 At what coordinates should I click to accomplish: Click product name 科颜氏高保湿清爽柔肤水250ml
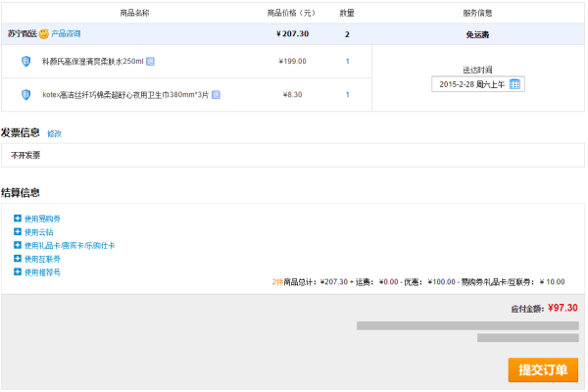pos(93,61)
